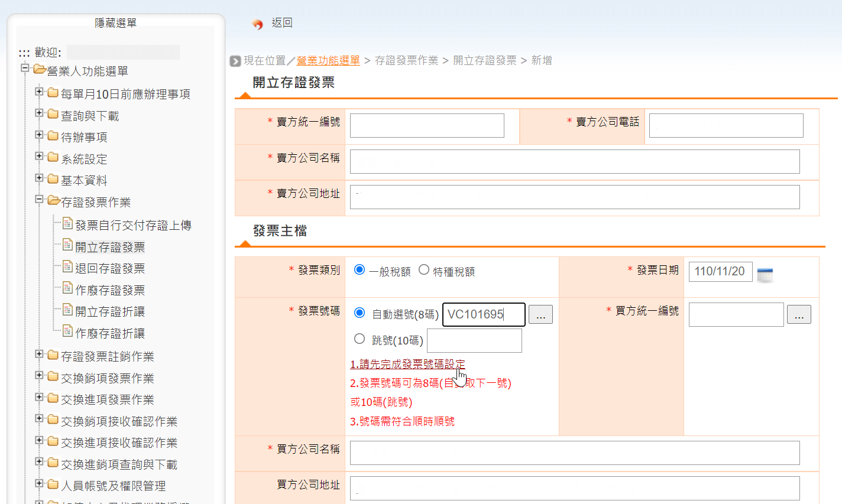This screenshot has width=842, height=504.
Task: Choose 自動選號(8碼) radio option
Action: [x=359, y=313]
